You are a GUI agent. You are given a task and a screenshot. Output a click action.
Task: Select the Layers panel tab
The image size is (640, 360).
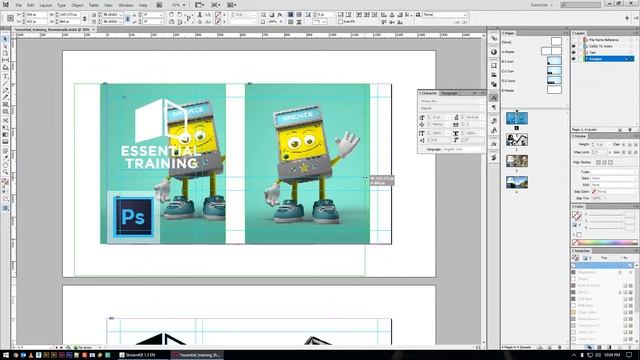click(579, 33)
